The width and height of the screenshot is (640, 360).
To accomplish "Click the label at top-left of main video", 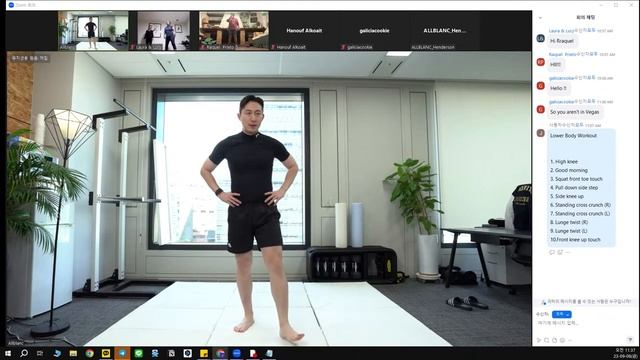I will 29,58.
